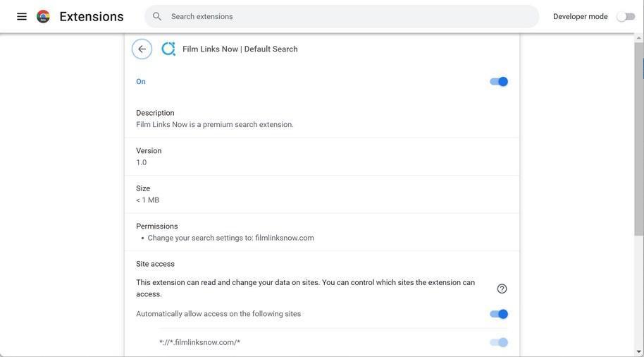Viewport: 644px width, 357px height.
Task: Click the Chrome logo next to Extensions
Action: tap(44, 16)
